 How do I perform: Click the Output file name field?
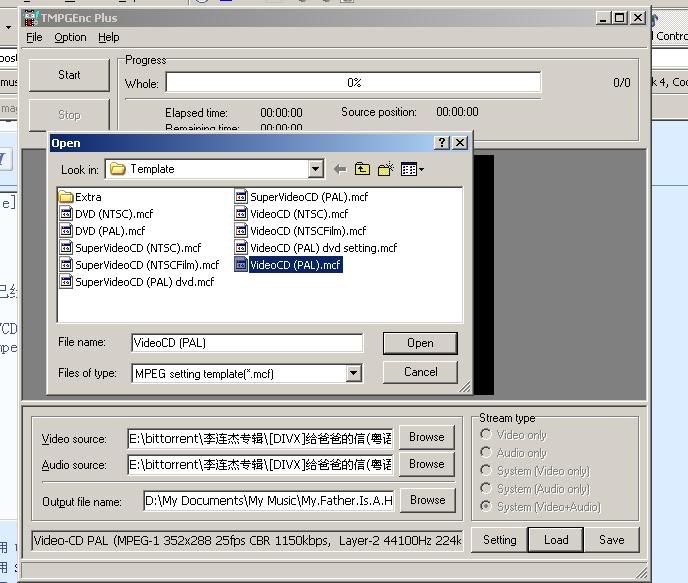[269, 501]
